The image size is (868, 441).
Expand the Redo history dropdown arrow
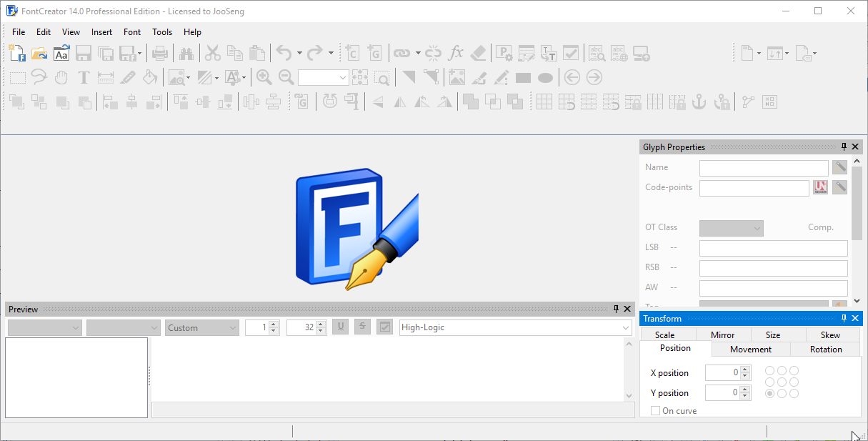331,53
